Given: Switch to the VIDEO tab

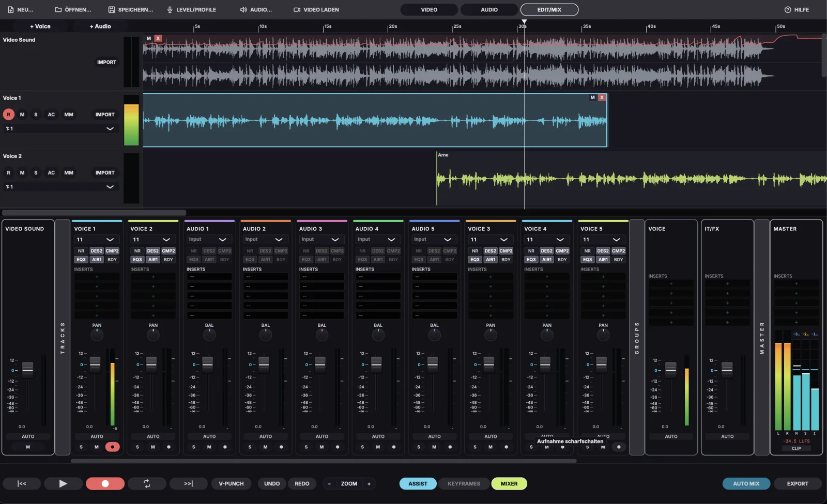Looking at the screenshot, I should [x=429, y=10].
